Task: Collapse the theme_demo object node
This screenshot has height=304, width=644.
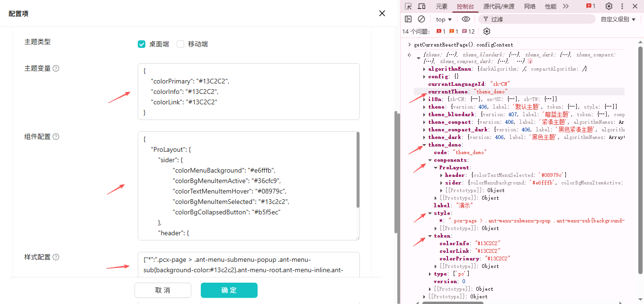Action: (424, 145)
